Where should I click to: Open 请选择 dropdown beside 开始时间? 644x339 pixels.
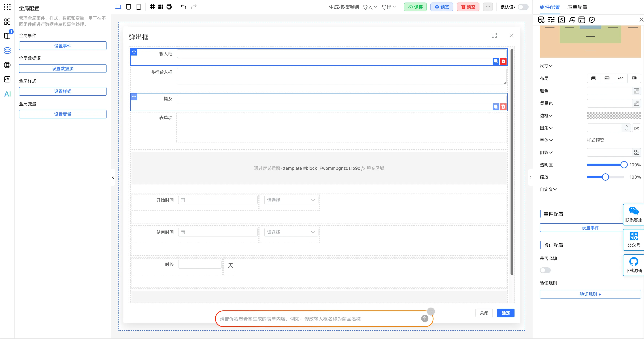(x=291, y=200)
